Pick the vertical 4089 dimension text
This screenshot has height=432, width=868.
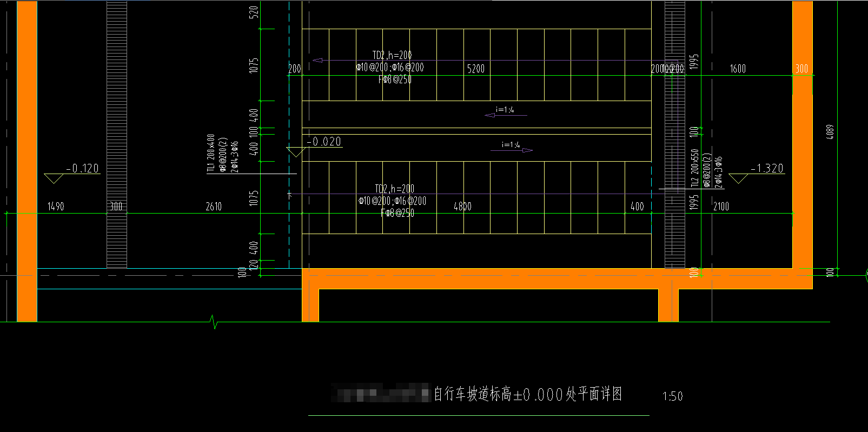click(830, 132)
